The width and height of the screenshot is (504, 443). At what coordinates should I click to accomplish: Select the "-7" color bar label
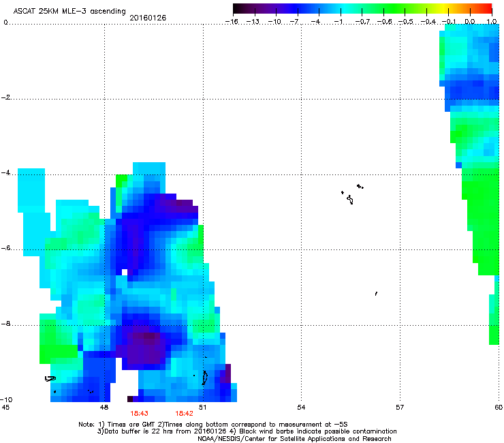coord(294,22)
